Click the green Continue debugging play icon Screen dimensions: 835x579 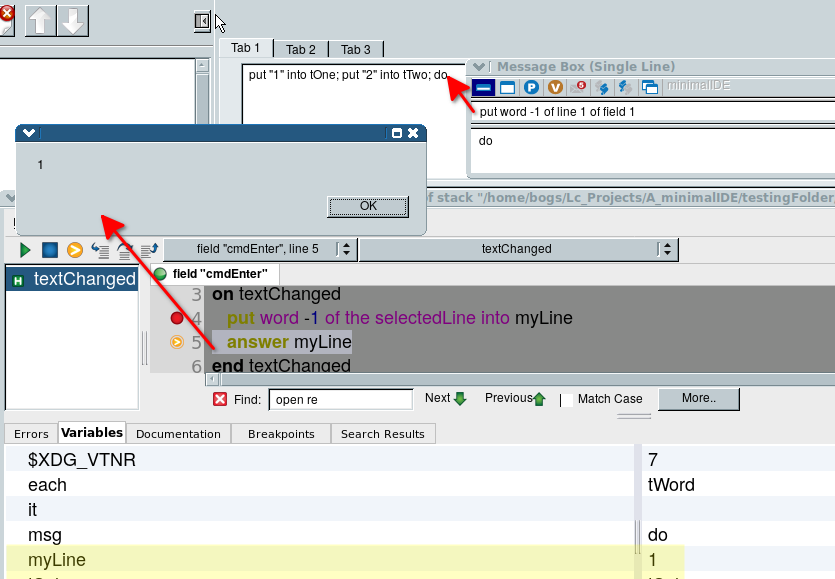25,250
